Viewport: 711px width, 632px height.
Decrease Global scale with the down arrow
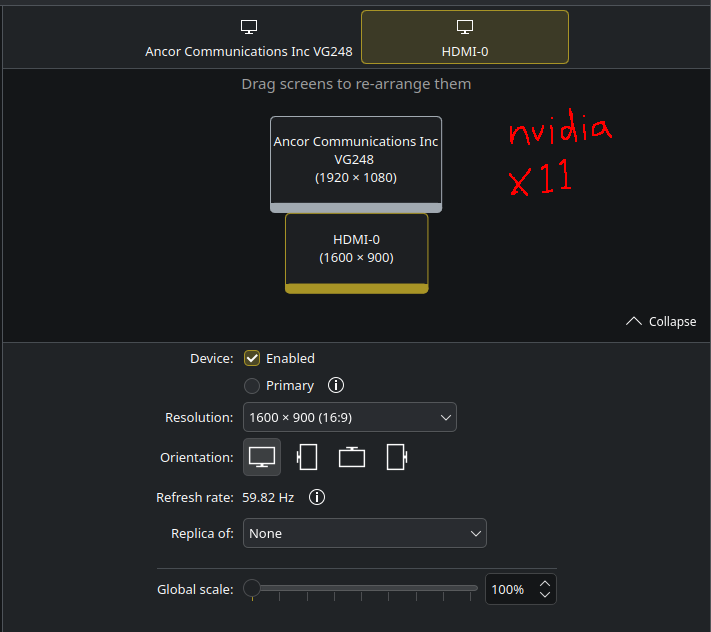pos(544,595)
